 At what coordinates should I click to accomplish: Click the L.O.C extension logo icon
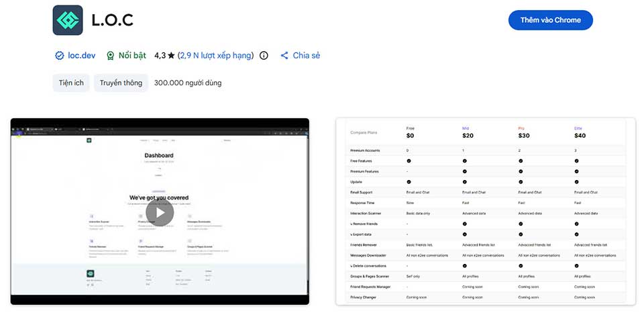(68, 20)
